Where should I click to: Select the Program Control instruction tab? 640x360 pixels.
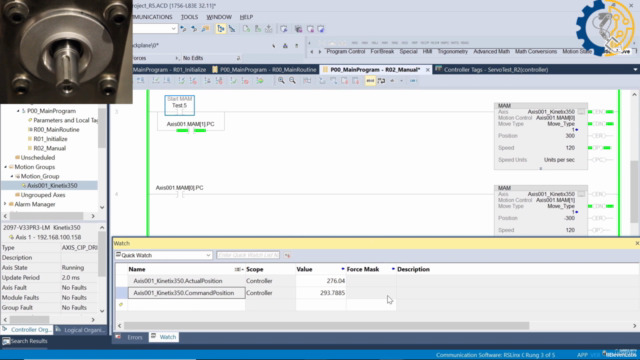click(345, 51)
